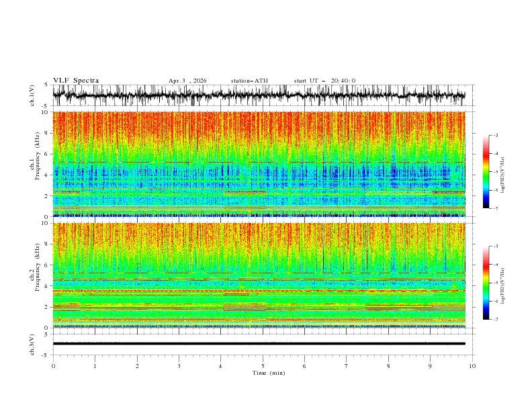The image size is (532, 411).
Task: Click the "-3" tick on ch.1 color bar
Action: (x=495, y=135)
